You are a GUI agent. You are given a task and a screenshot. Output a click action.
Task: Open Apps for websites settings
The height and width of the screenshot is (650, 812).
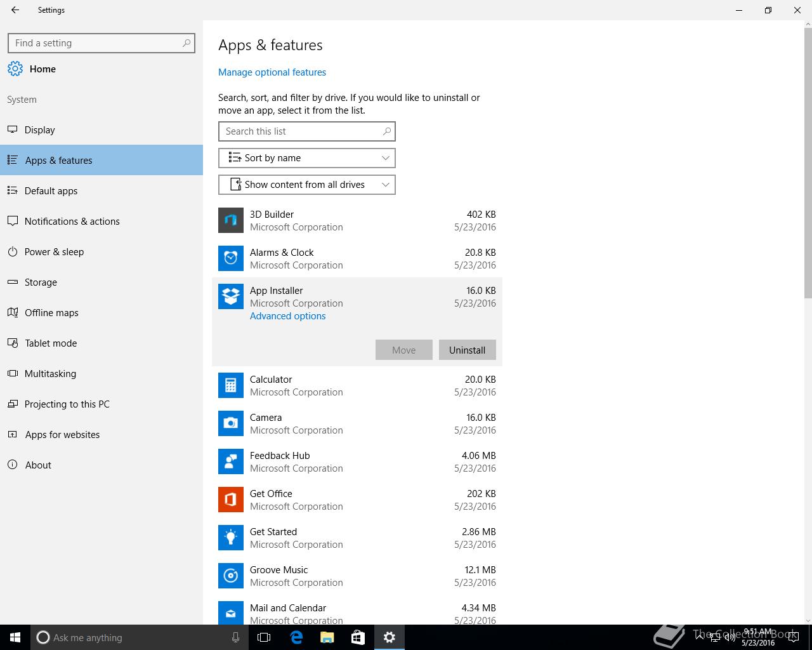click(101, 434)
